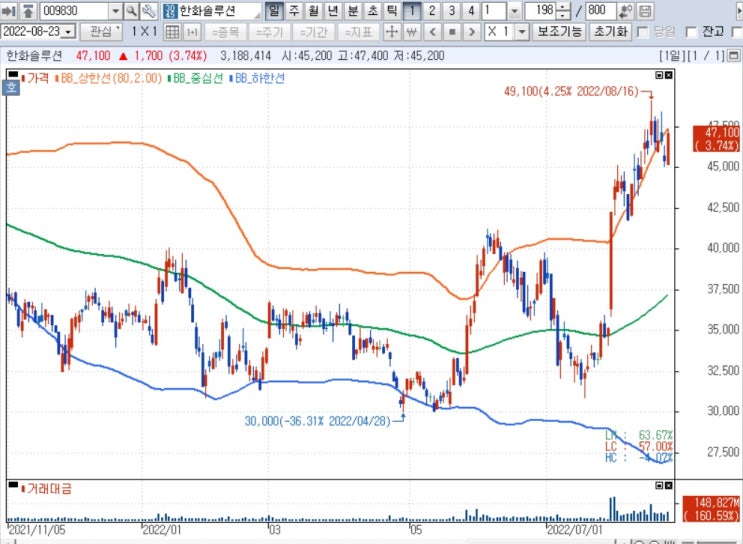Select interval preset button 3
743x544 pixels.
pos(452,10)
